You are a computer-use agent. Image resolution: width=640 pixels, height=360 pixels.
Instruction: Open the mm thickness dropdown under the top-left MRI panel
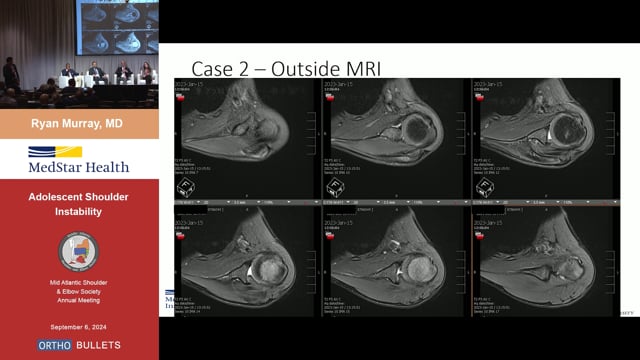click(247, 202)
